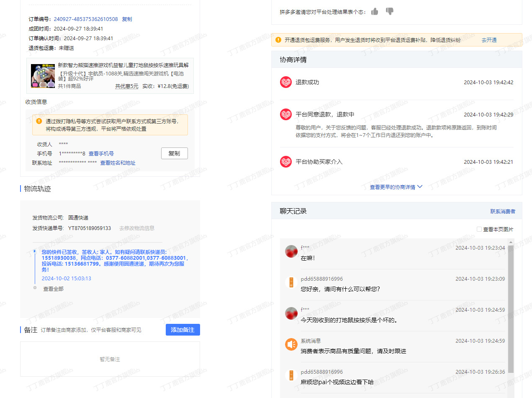Click the heart icon beside 退款成功
Viewport: 532px width, 398px height.
[x=286, y=82]
